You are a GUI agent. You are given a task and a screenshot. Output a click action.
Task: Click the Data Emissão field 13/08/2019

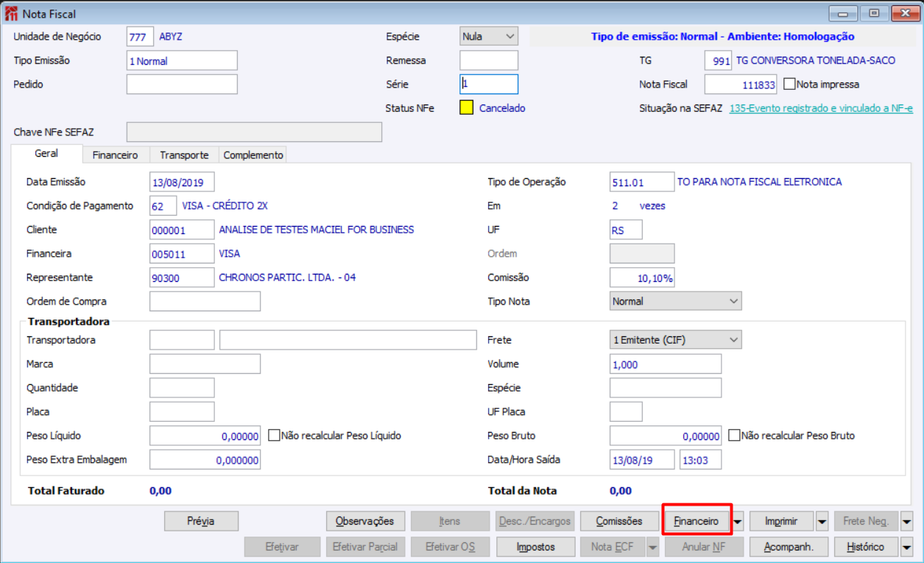pos(182,182)
